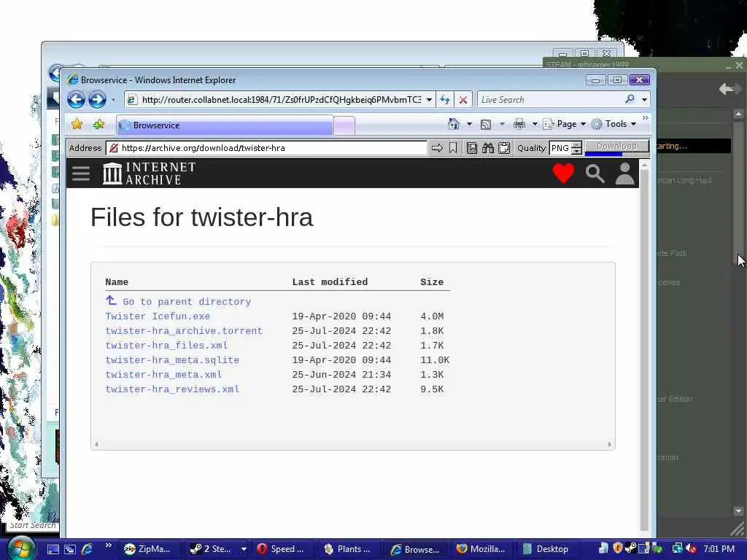
Task: Switch to ZipMa... taskbar button
Action: click(x=151, y=549)
